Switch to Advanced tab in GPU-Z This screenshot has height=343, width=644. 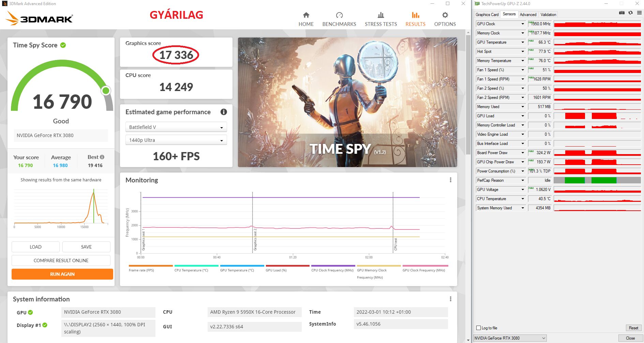[528, 14]
